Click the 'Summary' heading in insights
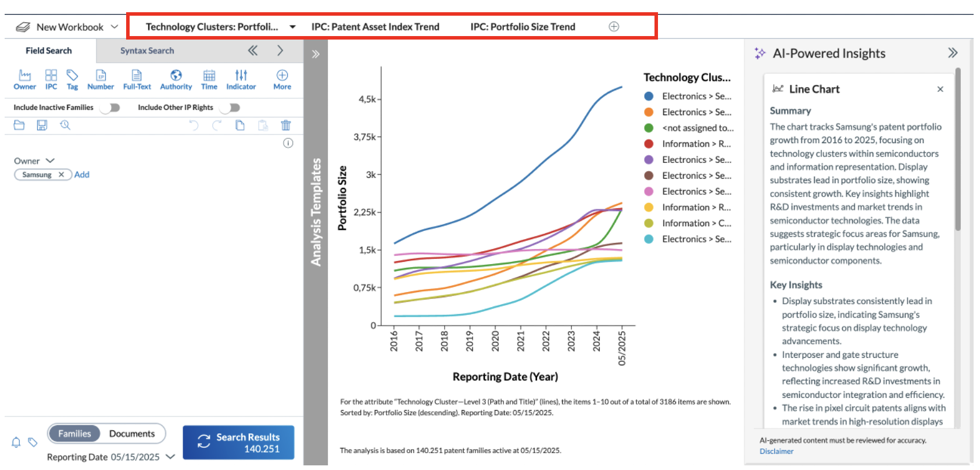This screenshot has height=470, width=980. coord(790,111)
